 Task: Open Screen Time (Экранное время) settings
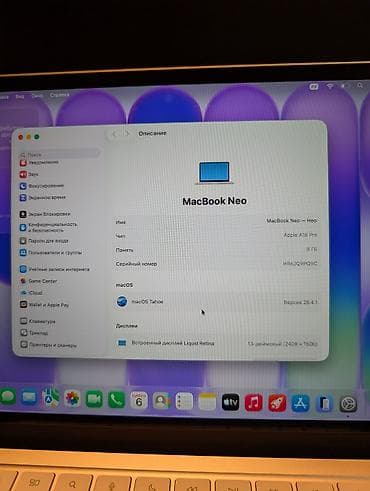pyautogui.click(x=43, y=197)
